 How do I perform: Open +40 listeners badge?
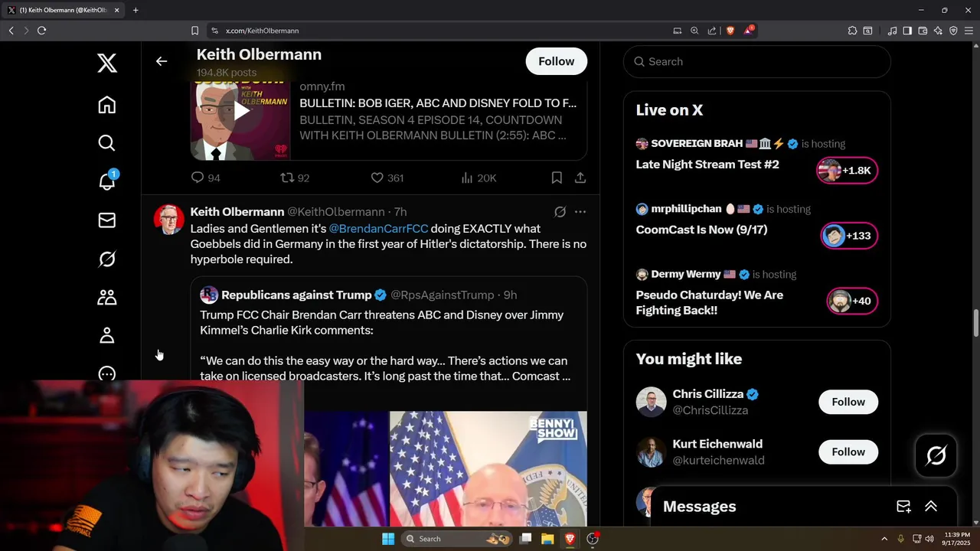(852, 301)
